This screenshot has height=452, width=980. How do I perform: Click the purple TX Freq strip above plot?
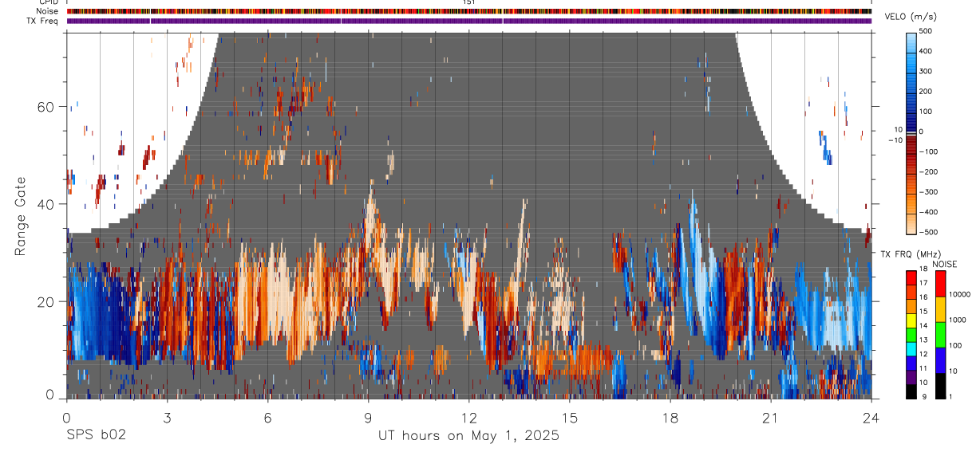[468, 21]
